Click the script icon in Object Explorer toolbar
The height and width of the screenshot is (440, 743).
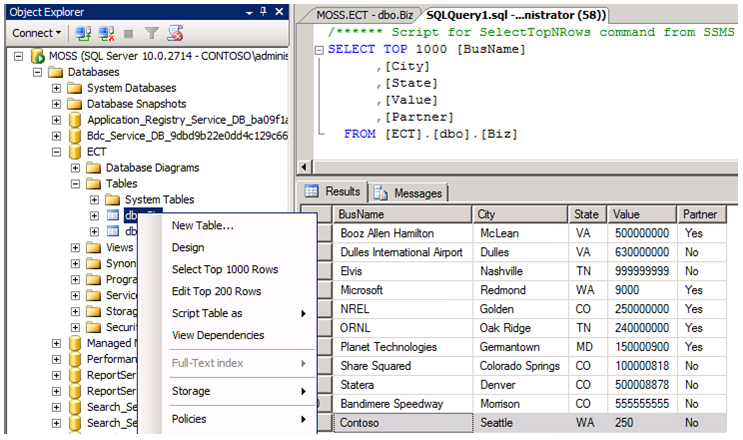click(175, 33)
